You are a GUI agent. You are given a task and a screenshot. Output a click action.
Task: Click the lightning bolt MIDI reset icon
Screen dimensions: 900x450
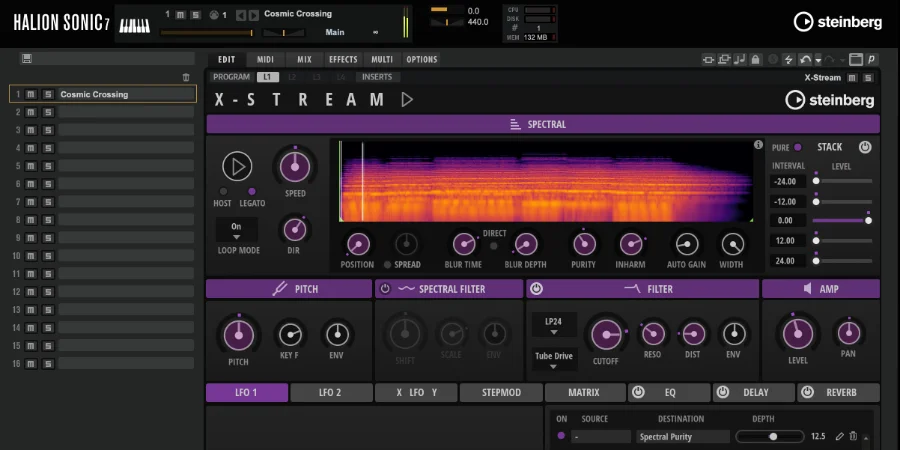(789, 59)
